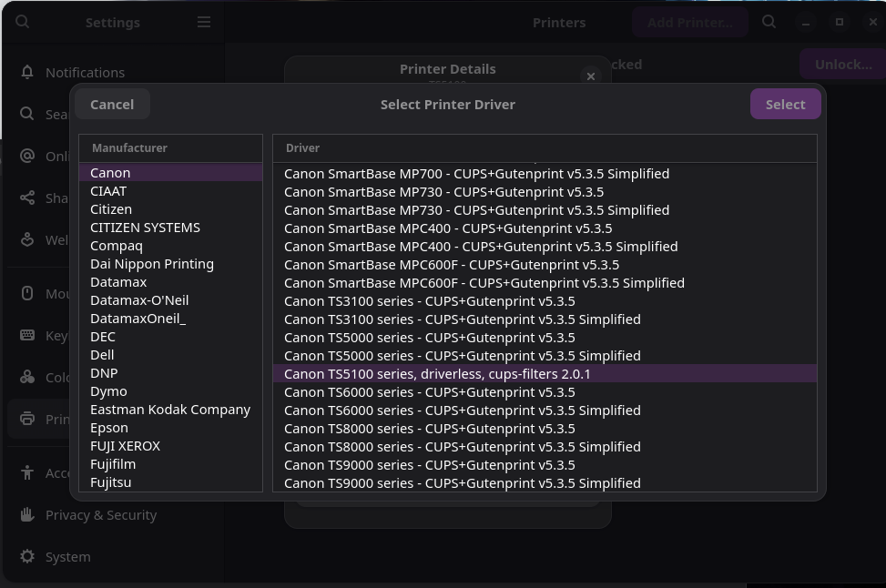Select Canon SmartBase MPC600F Simplified driver
The height and width of the screenshot is (588, 886).
pos(484,283)
